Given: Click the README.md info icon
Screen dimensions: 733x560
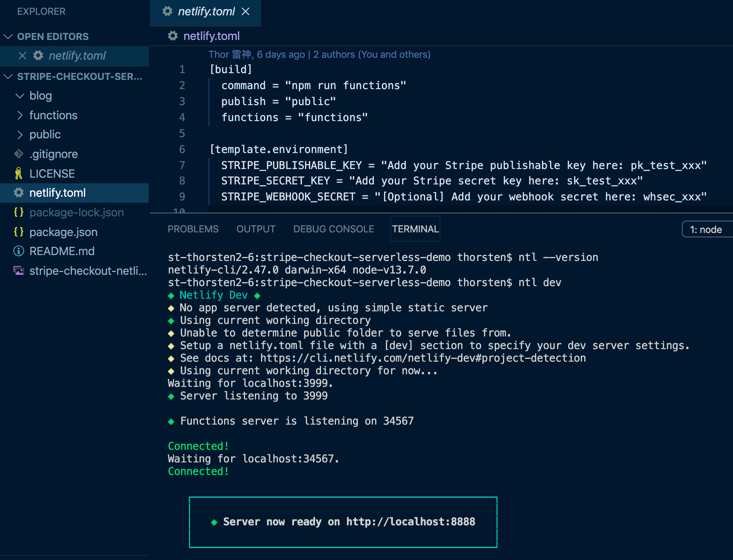Looking at the screenshot, I should point(19,251).
